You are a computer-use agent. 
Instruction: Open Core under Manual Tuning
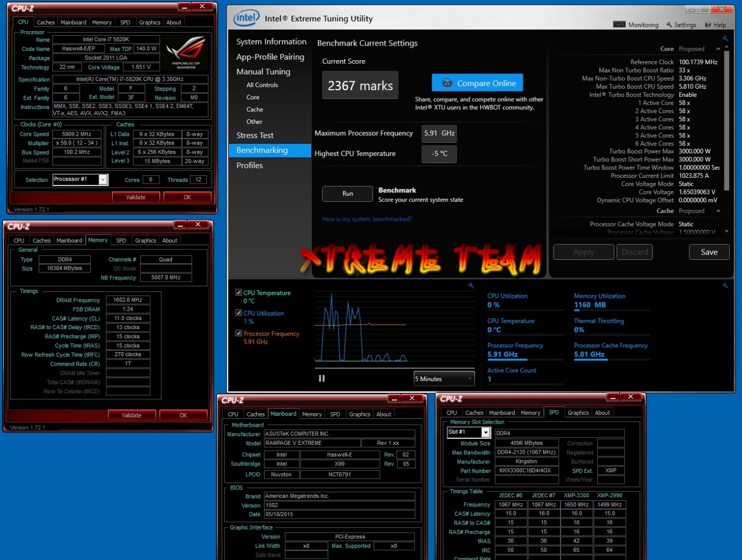click(x=253, y=97)
